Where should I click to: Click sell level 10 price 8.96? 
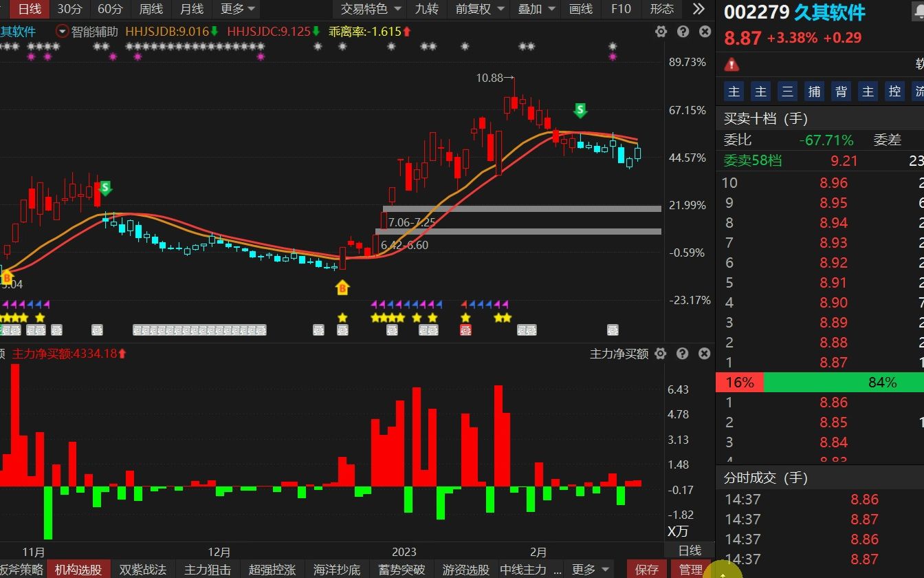833,183
